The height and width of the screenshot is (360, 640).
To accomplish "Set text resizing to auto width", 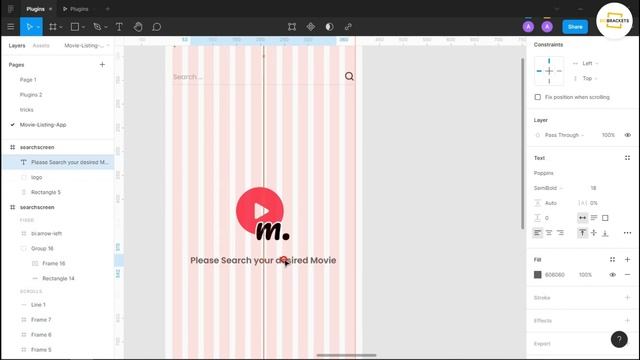I will click(582, 218).
